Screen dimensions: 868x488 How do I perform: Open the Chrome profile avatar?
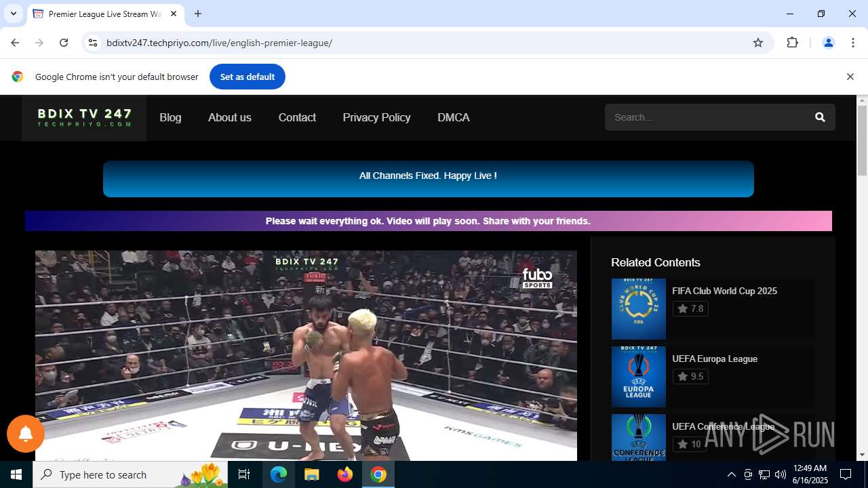(828, 43)
